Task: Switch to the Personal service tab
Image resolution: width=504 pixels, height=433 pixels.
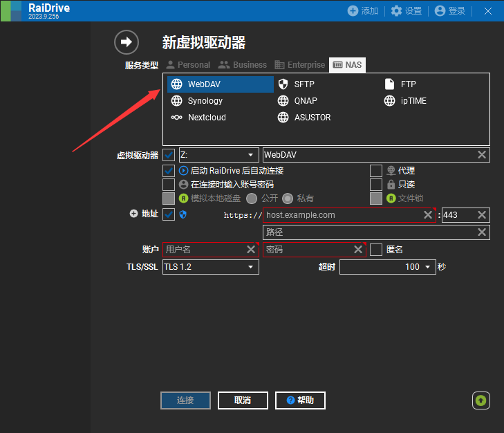Action: tap(188, 65)
